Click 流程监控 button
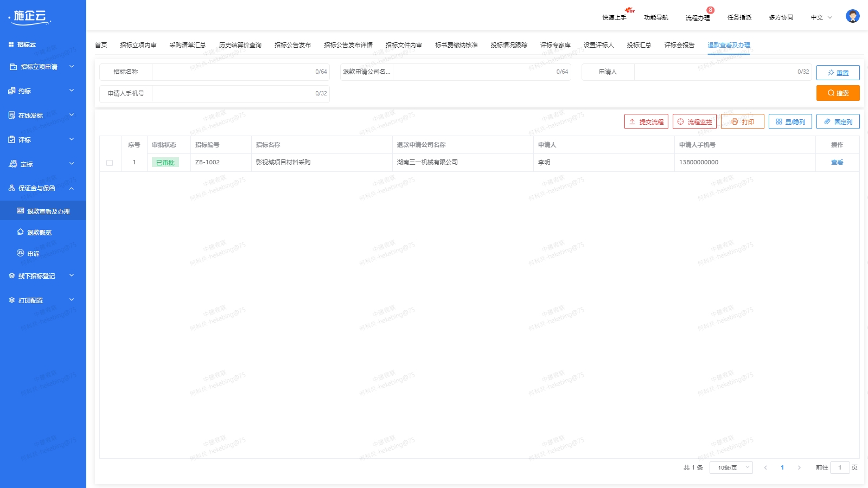 [694, 121]
